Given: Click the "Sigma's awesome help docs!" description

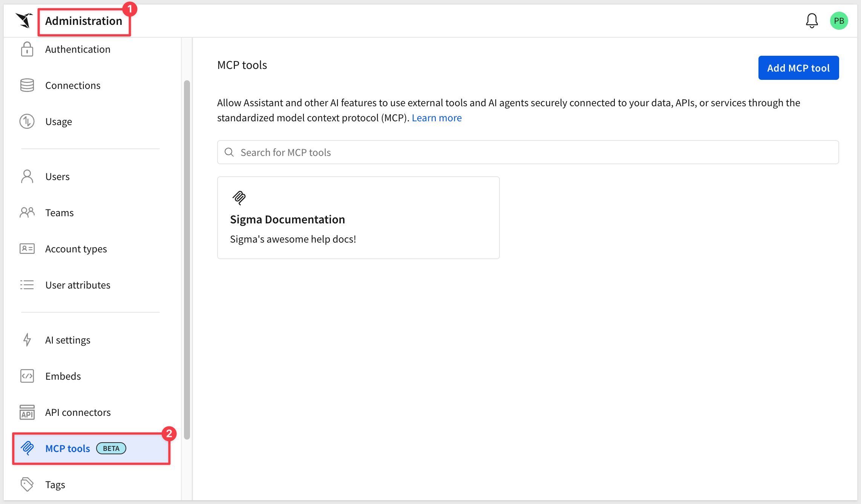Looking at the screenshot, I should click(x=293, y=239).
